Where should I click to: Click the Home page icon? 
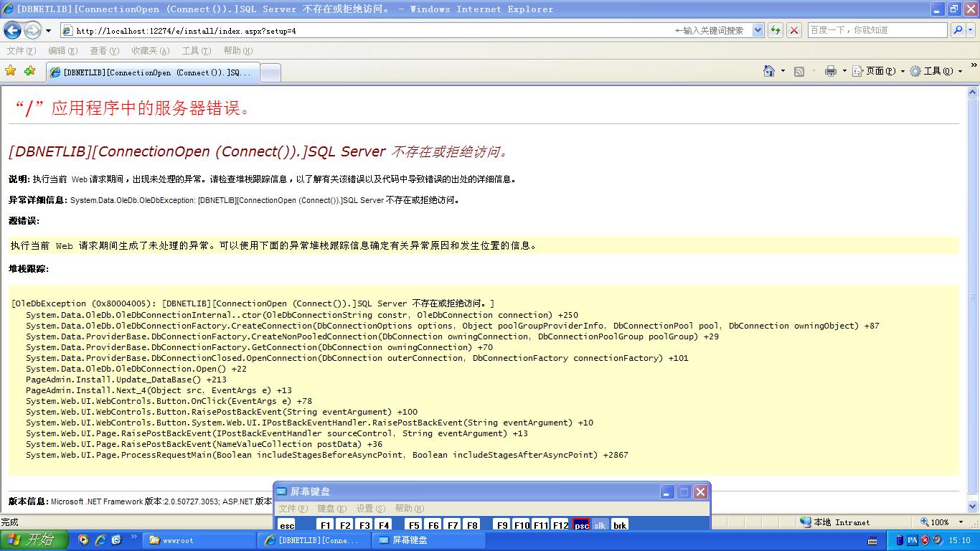pyautogui.click(x=769, y=71)
